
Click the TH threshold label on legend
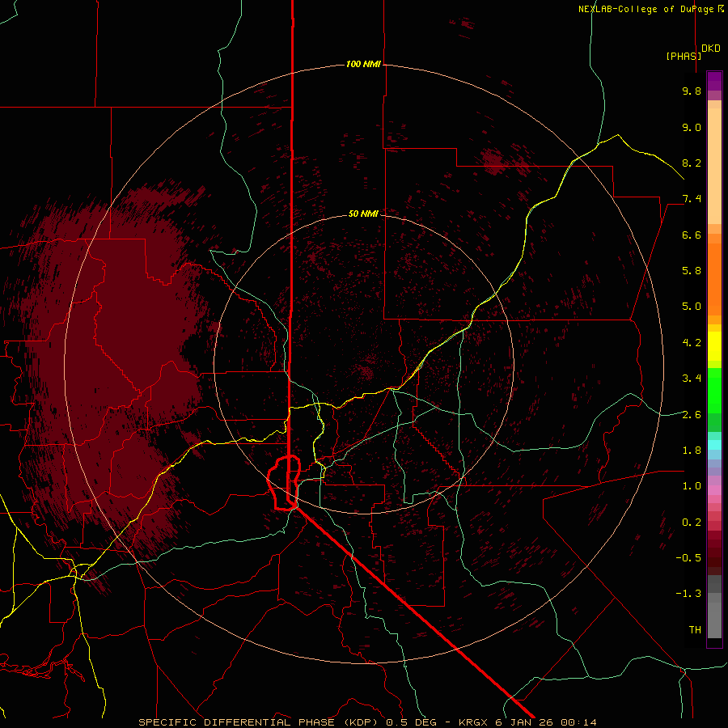pyautogui.click(x=695, y=630)
